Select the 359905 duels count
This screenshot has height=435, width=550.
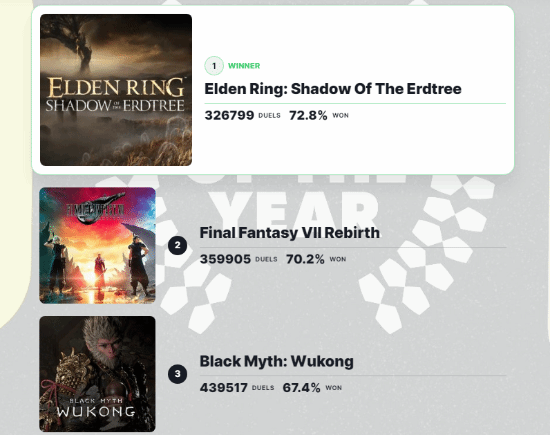click(x=225, y=259)
